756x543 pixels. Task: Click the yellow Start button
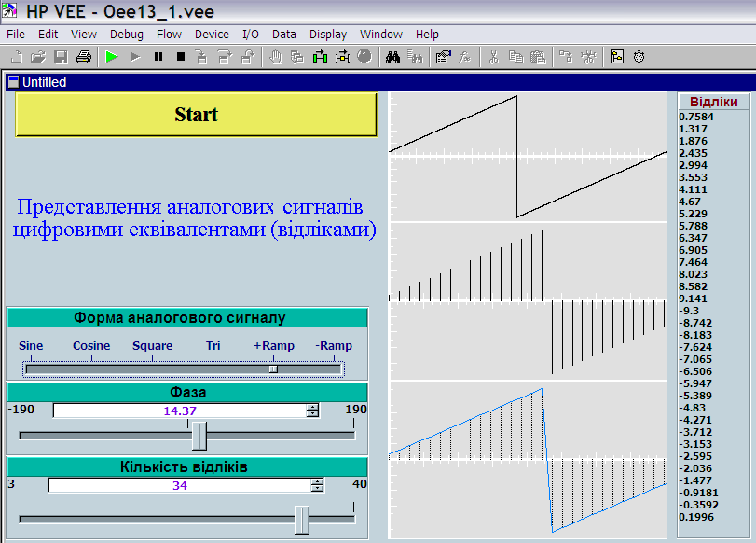197,115
